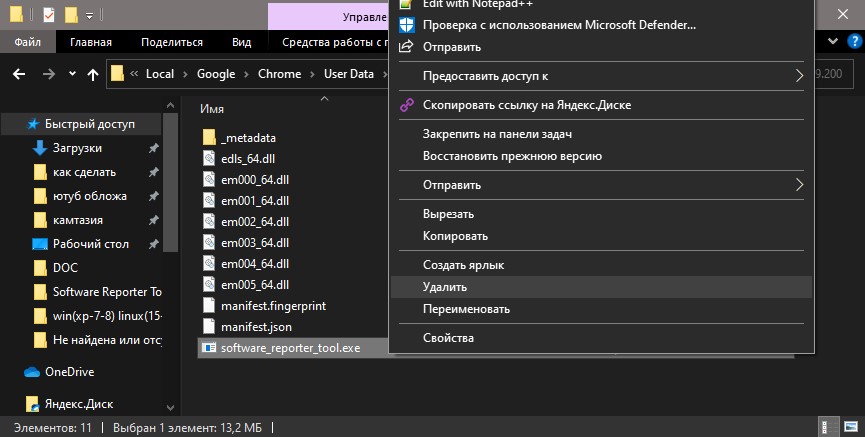Viewport: 865px width, 437px height.
Task: Click the Быстрый доступ star icon
Action: click(33, 124)
